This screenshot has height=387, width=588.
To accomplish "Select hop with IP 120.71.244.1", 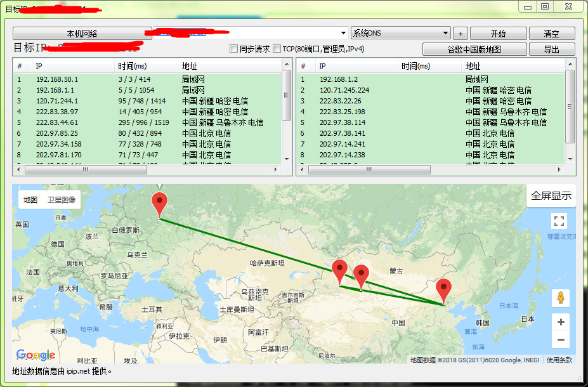I will (147, 101).
